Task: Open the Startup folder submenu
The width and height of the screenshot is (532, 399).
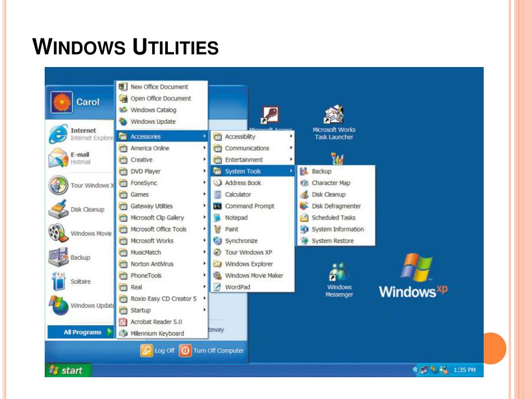Action: coord(162,310)
